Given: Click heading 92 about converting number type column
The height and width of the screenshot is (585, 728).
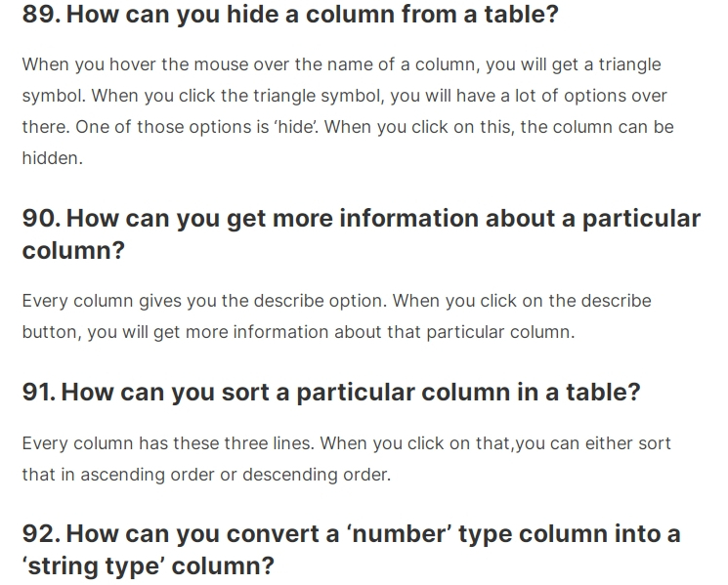Looking at the screenshot, I should [352, 550].
